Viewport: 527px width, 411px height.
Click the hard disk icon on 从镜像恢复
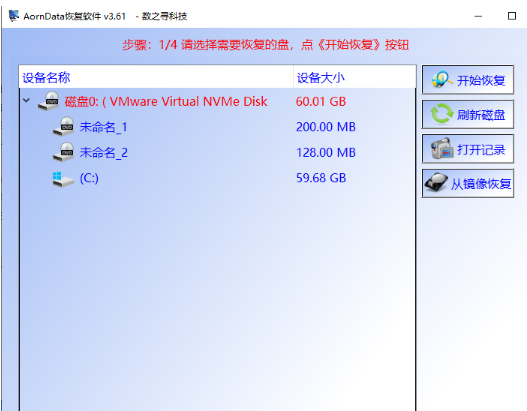pyautogui.click(x=436, y=183)
